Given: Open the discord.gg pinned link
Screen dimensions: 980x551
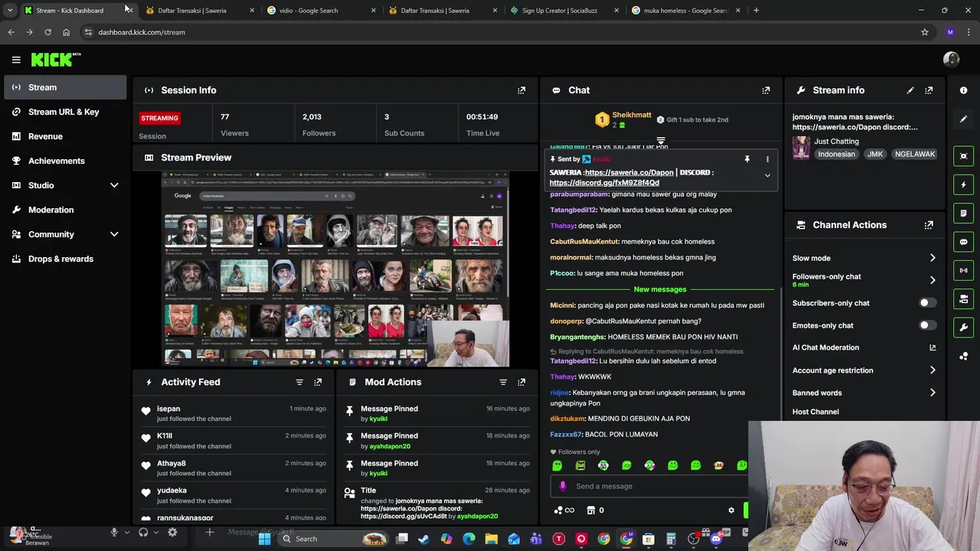Looking at the screenshot, I should (604, 183).
